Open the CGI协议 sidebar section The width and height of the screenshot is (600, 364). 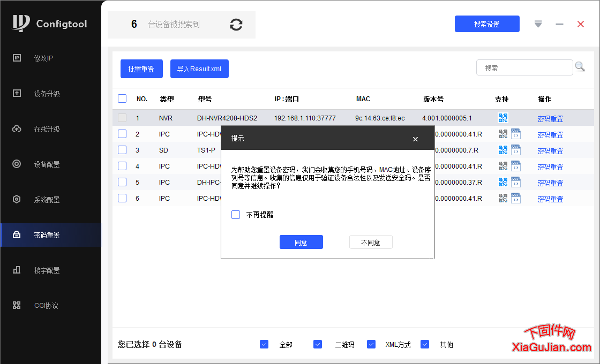click(50, 306)
